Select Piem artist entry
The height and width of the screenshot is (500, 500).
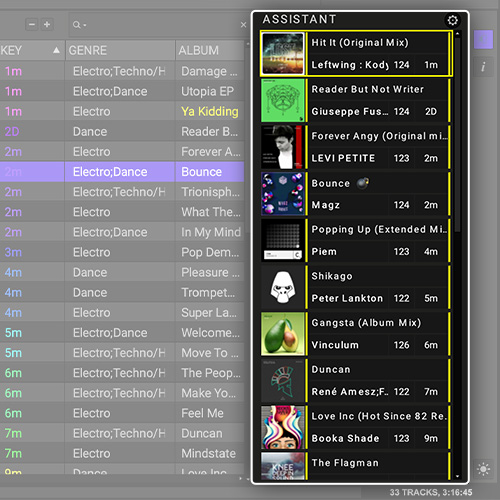click(324, 252)
